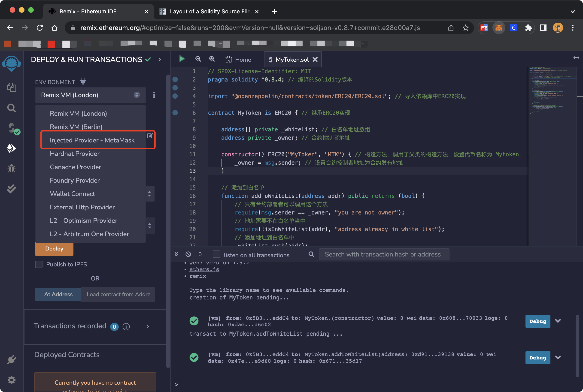
Task: Click the clear console icon in terminal
Action: [x=188, y=254]
